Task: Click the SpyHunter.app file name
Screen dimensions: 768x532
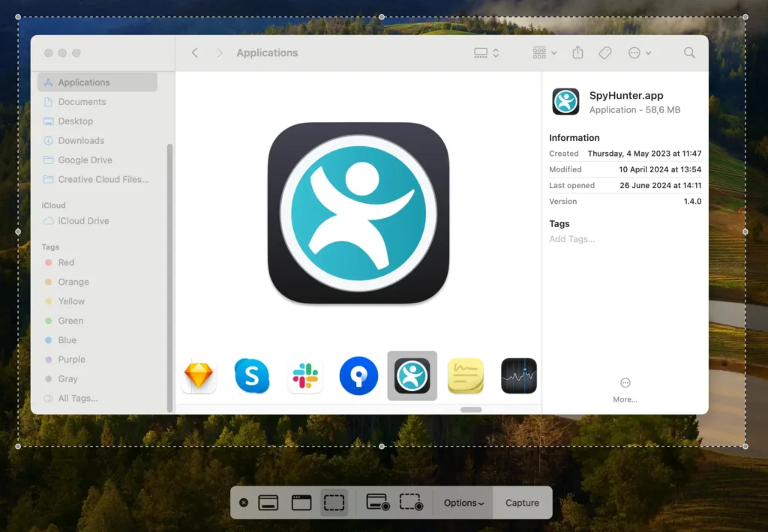Action: tap(626, 95)
